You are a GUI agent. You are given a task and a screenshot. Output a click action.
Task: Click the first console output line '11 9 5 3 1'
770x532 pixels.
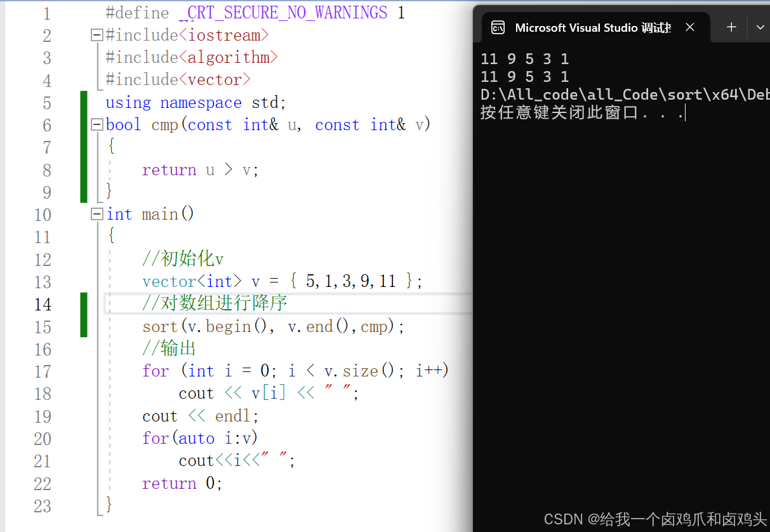[x=524, y=59]
